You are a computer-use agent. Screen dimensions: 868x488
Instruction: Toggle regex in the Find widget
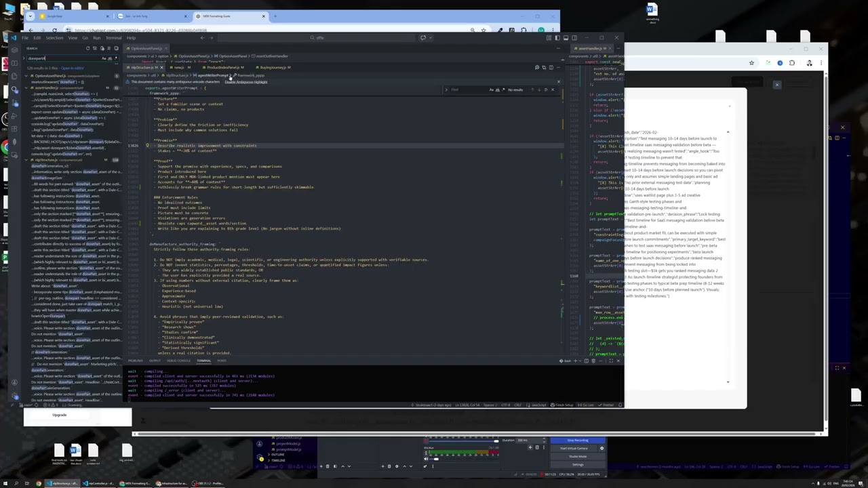(x=503, y=89)
